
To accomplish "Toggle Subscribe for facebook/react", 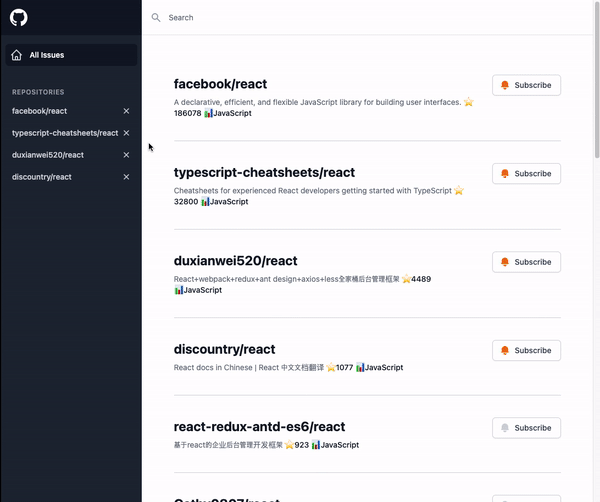I will [x=527, y=85].
